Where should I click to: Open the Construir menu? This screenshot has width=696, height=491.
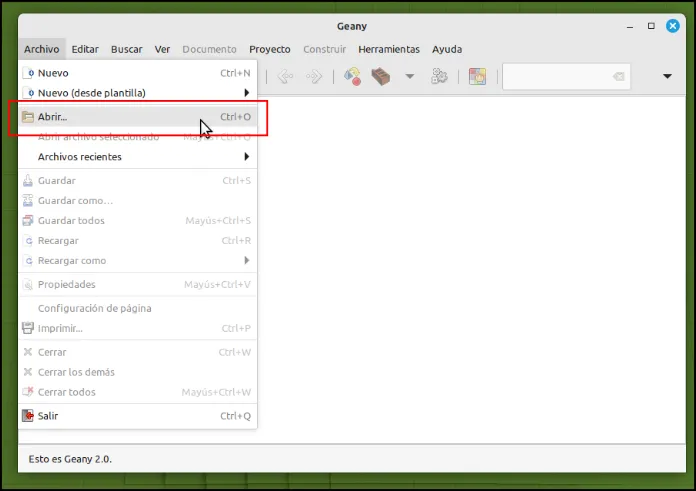pos(324,49)
